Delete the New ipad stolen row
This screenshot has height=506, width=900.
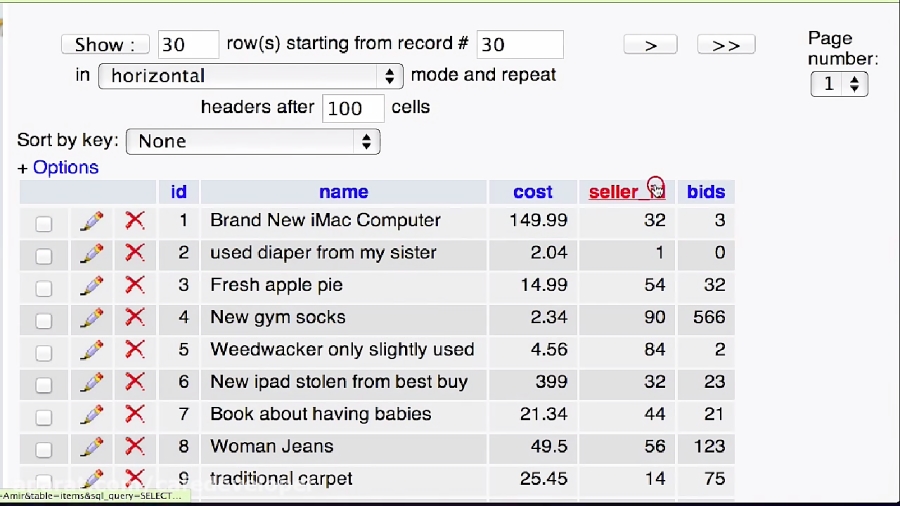pos(135,382)
